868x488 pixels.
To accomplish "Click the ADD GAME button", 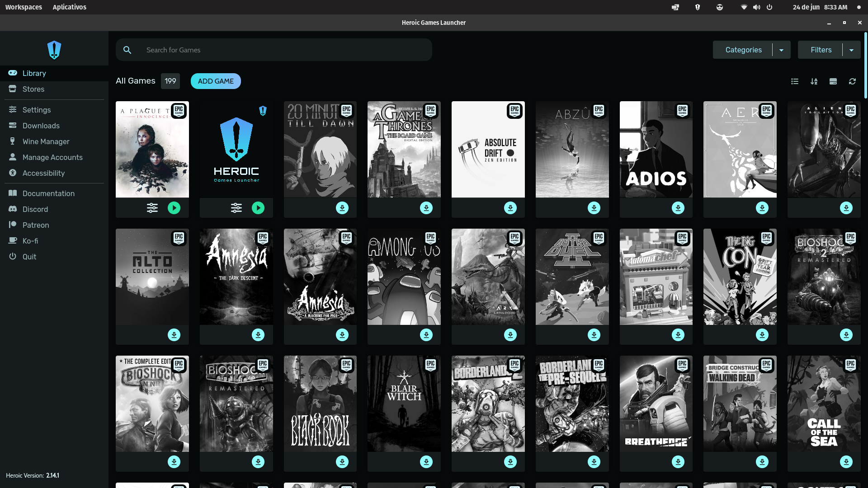I will tap(216, 81).
